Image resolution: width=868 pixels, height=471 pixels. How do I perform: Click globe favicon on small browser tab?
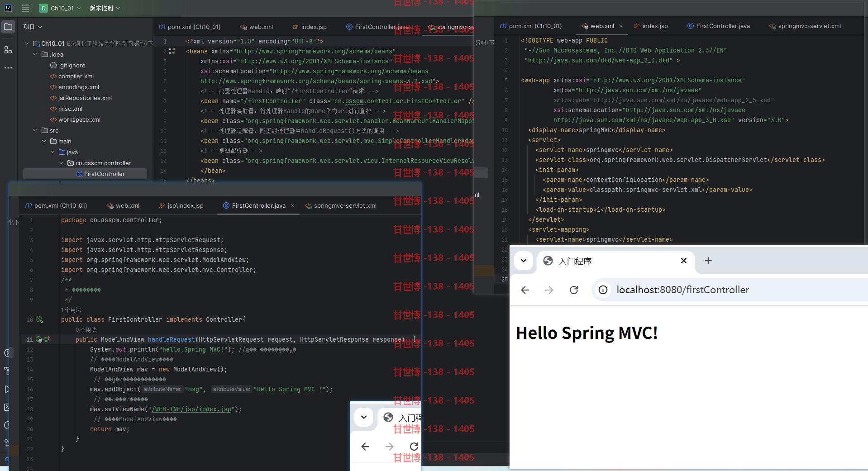pos(388,417)
